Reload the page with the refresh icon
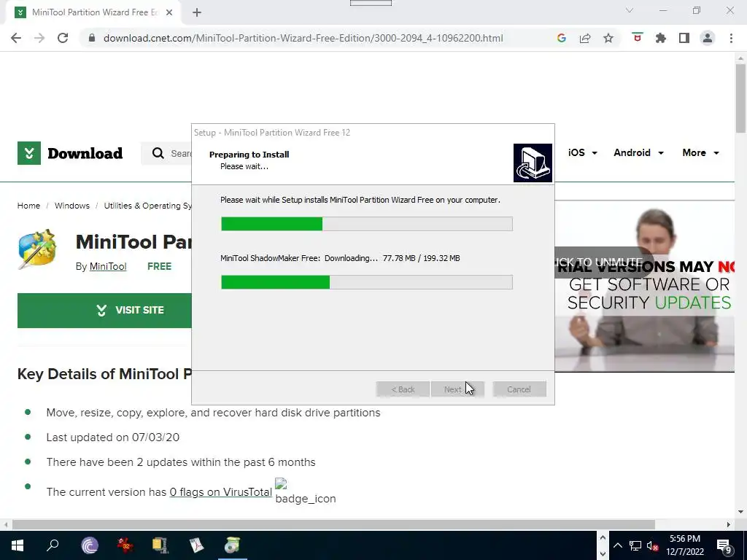This screenshot has width=747, height=560. click(63, 38)
